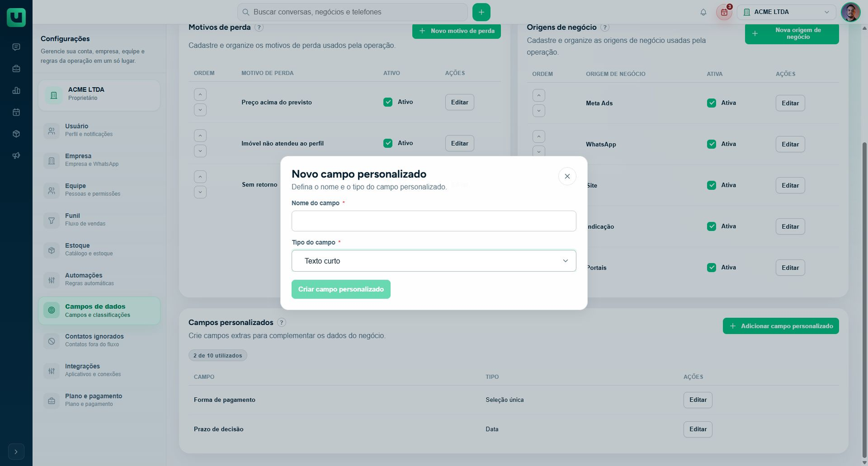Expand the left sidebar with the arrow icon
868x466 pixels.
[16, 451]
